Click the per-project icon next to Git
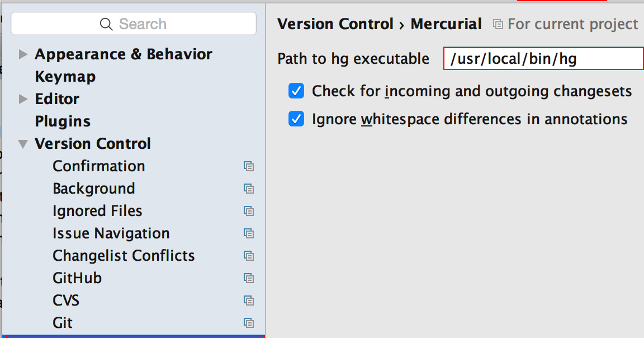Image resolution: width=644 pixels, height=338 pixels. tap(248, 323)
